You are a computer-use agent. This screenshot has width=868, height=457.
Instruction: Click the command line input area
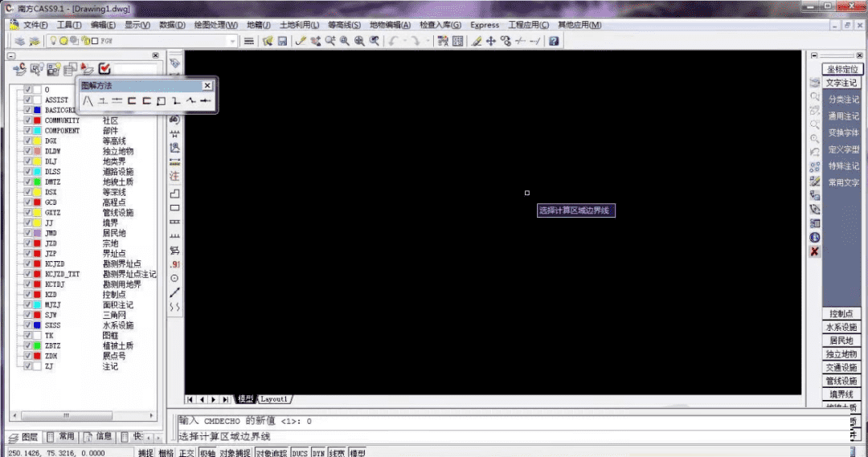pos(512,437)
